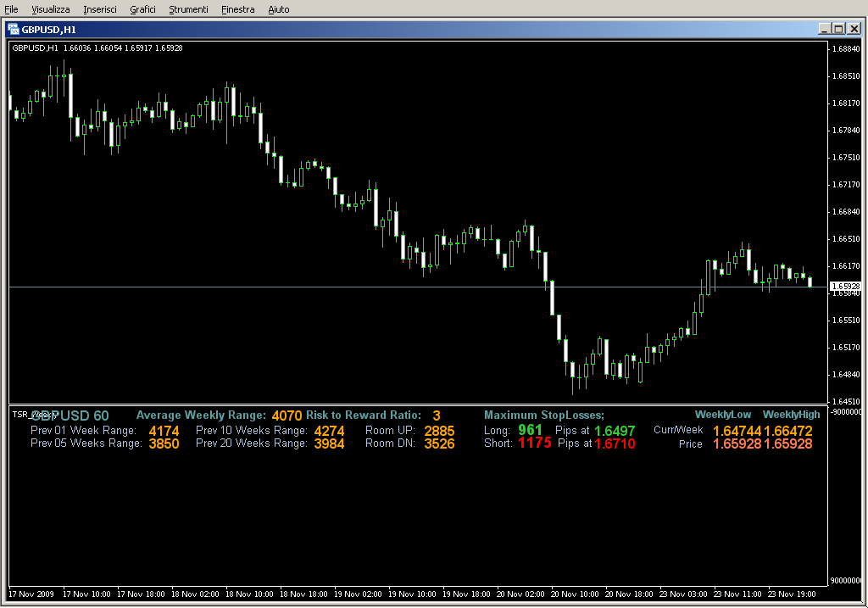Click the current price label 1.65928 on the price axis

(x=845, y=287)
